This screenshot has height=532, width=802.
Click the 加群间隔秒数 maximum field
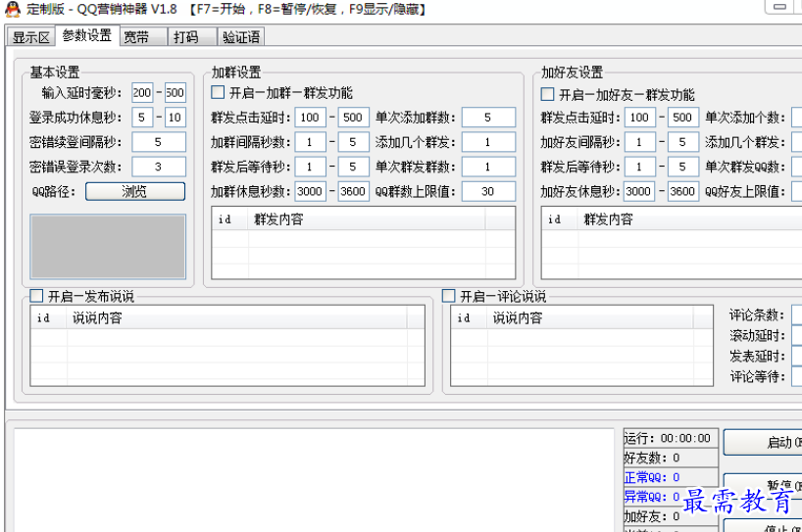point(353,142)
